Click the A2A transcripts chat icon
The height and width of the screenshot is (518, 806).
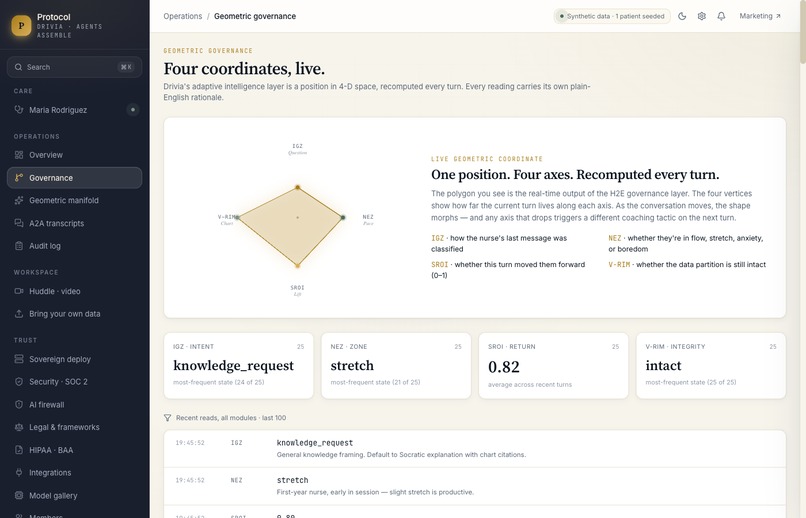coord(19,223)
